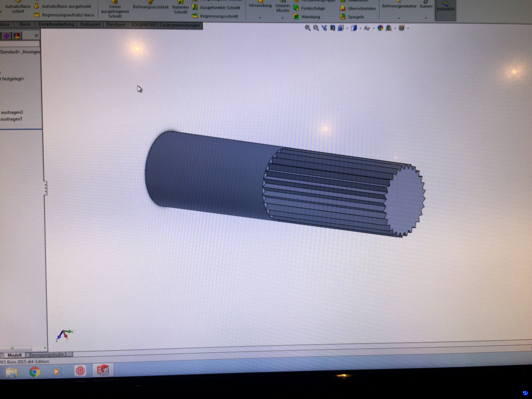Image resolution: width=532 pixels, height=399 pixels.
Task: Click scrollbar right arrow in feature tree
Action: 45,348
